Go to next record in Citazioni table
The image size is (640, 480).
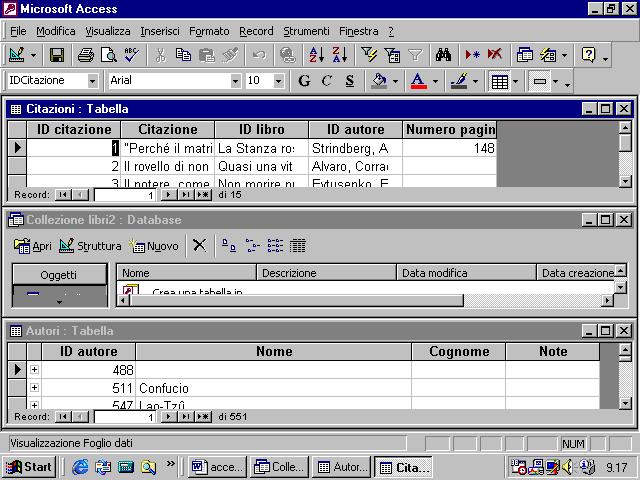click(x=168, y=195)
